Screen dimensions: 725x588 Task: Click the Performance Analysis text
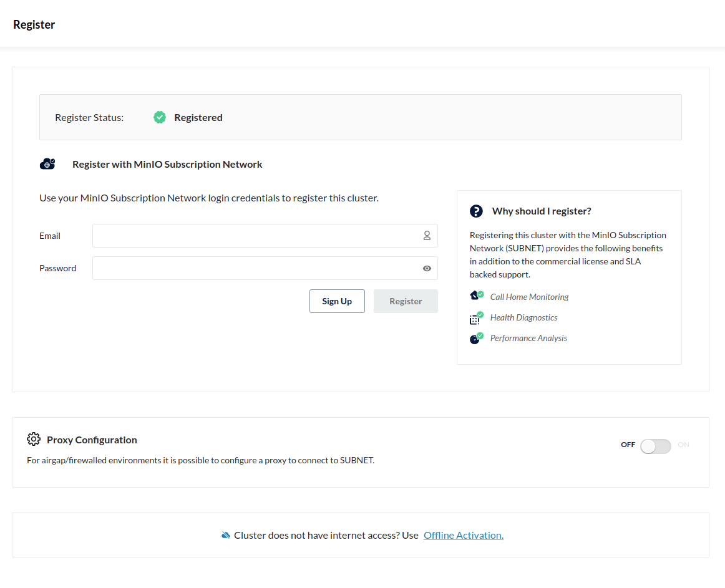[528, 338]
